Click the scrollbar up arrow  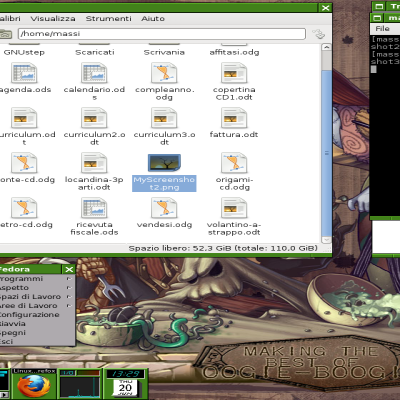pos(327,47)
